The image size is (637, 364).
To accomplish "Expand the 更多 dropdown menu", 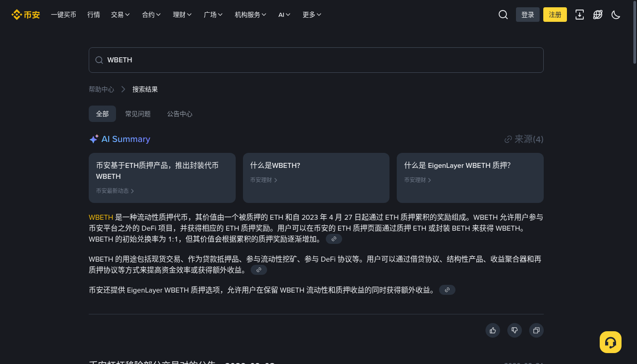I will coord(312,15).
